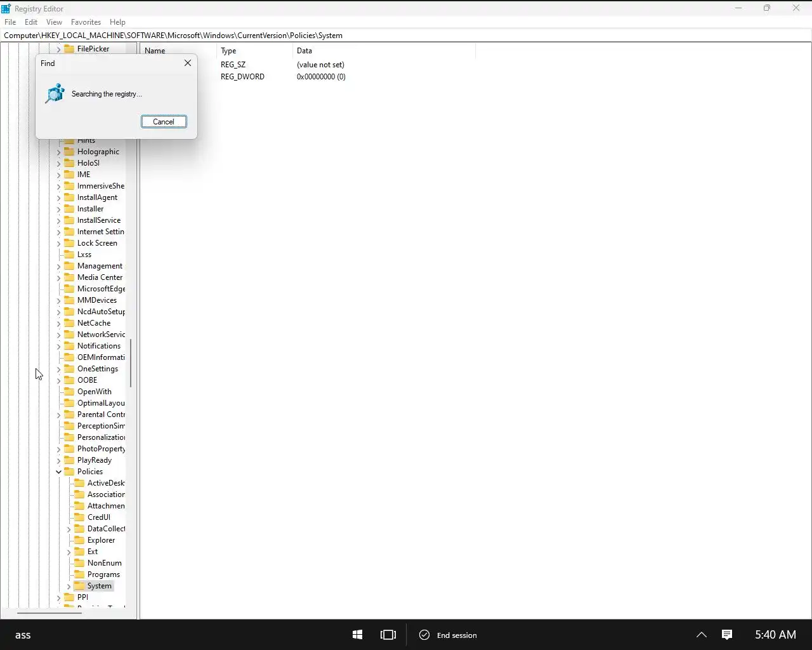Select the OptimalLayout folder icon
Screen dimensions: 812x650
(x=69, y=403)
